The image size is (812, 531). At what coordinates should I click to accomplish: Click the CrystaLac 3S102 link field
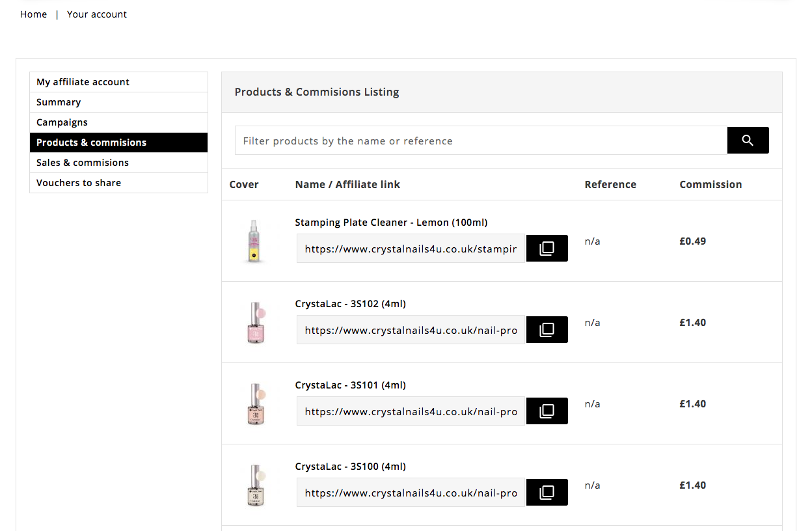pos(411,330)
